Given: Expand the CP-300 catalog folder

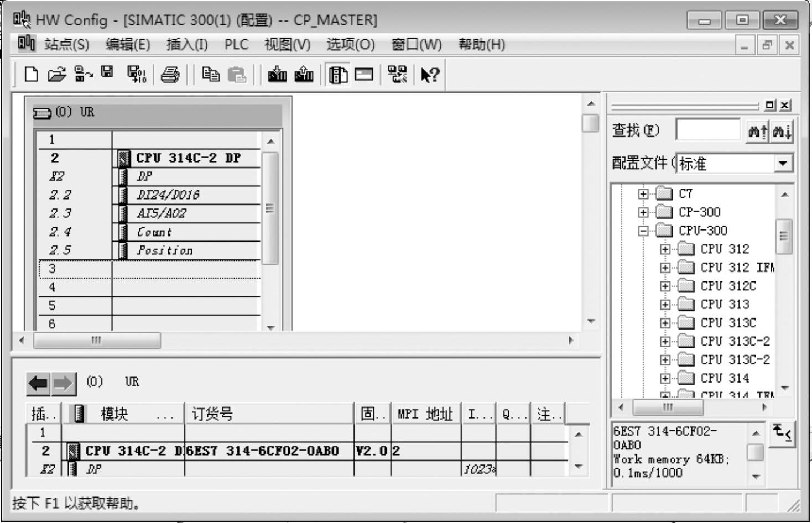Looking at the screenshot, I should [643, 212].
